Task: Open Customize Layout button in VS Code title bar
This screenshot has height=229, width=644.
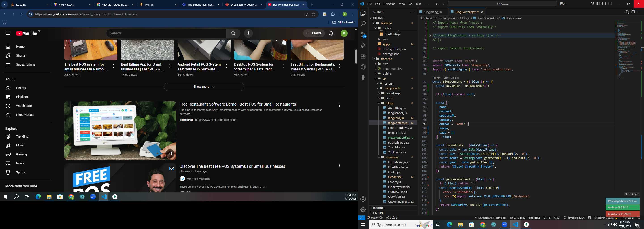Action: pos(592,4)
